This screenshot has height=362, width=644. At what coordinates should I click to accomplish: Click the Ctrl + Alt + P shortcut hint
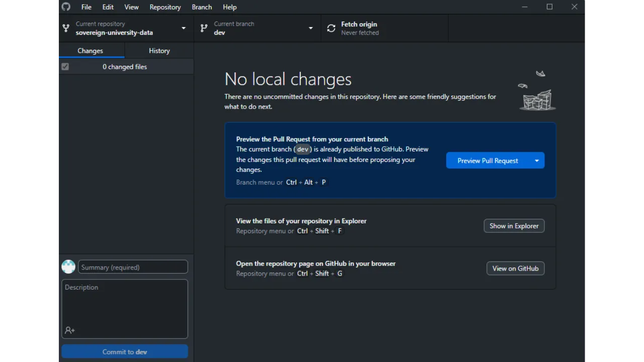pos(307,182)
